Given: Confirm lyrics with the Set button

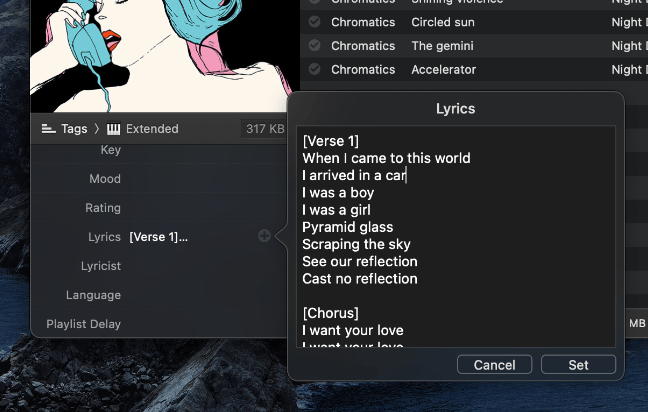Looking at the screenshot, I should coord(578,365).
